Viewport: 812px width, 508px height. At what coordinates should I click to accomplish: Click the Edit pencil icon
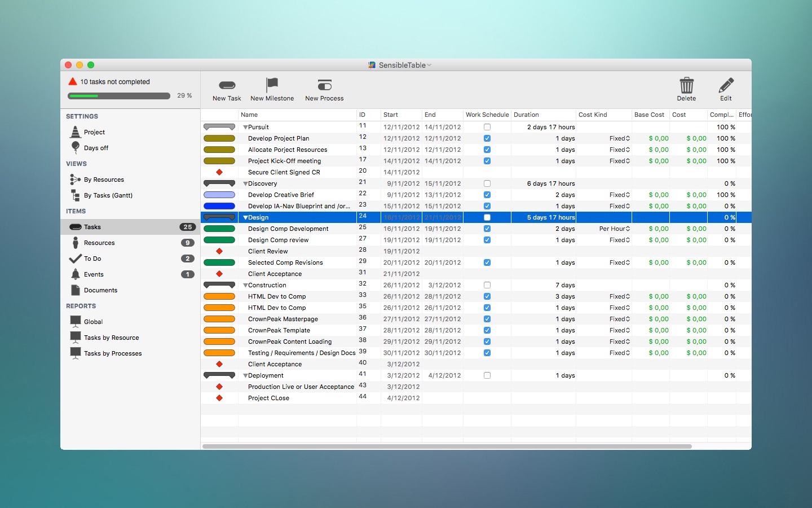pos(726,85)
